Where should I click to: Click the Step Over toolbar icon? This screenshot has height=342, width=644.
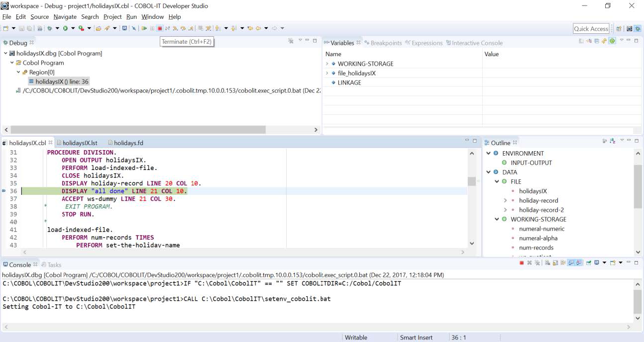tap(183, 28)
